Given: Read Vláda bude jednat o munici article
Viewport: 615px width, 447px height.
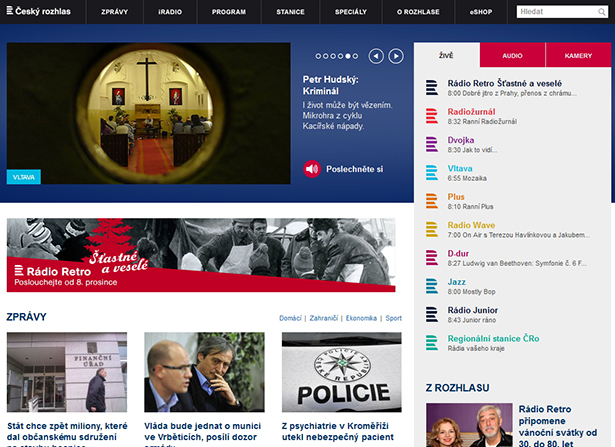Looking at the screenshot, I should [202, 434].
